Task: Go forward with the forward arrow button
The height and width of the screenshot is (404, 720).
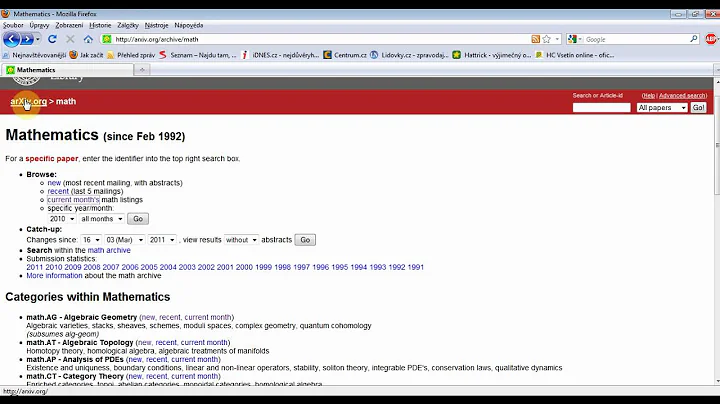Action: click(27, 39)
